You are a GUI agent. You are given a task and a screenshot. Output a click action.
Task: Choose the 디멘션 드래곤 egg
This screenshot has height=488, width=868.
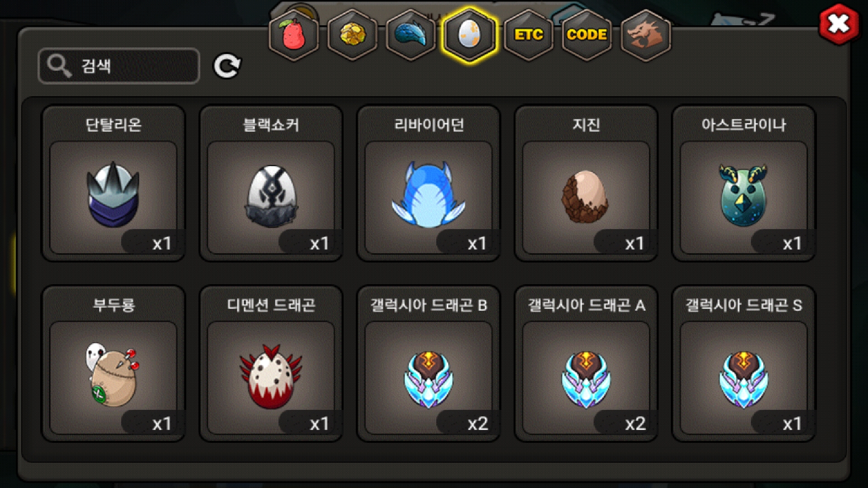271,364
